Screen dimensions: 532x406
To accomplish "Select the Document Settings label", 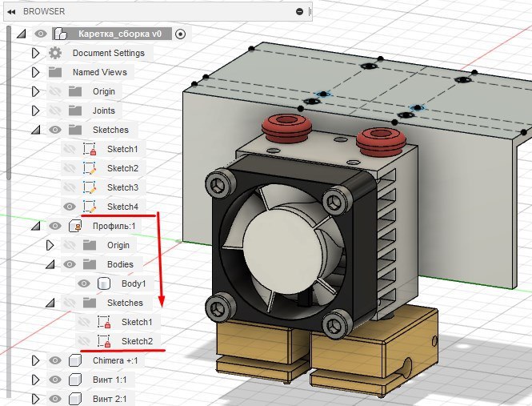I will pyautogui.click(x=109, y=53).
